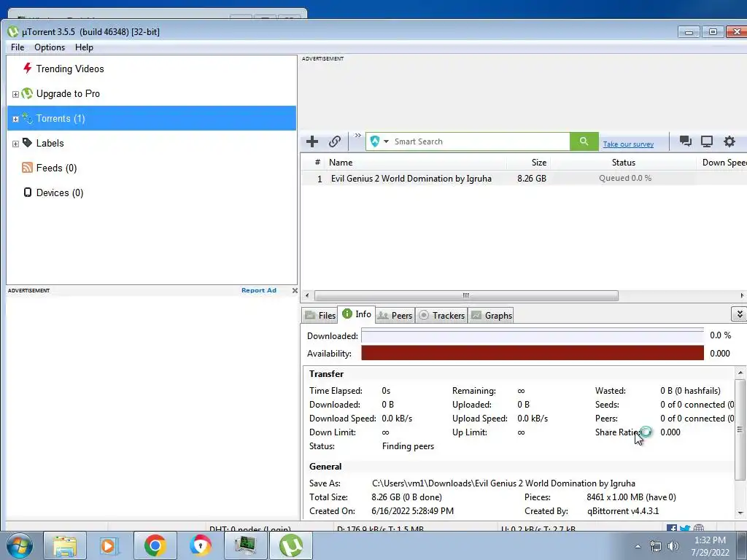The image size is (747, 560).
Task: Click the 1:32 PM taskbar clock
Action: (710, 540)
